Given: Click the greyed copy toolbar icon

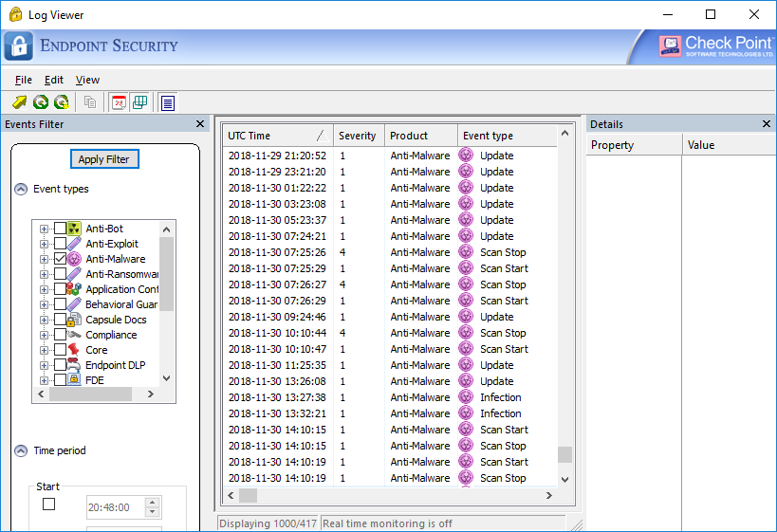Looking at the screenshot, I should tap(90, 102).
